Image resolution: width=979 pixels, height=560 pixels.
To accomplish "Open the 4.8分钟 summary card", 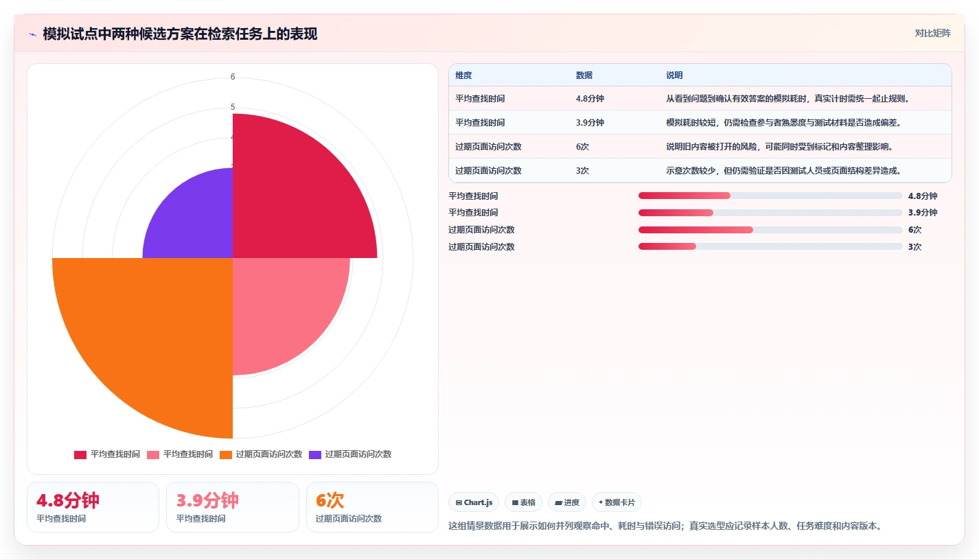I will click(x=93, y=507).
